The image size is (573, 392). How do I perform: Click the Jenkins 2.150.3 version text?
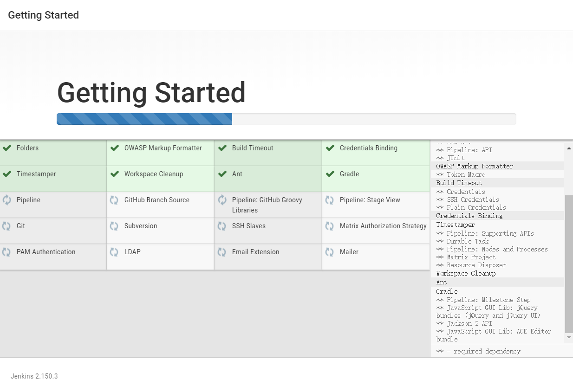[34, 376]
